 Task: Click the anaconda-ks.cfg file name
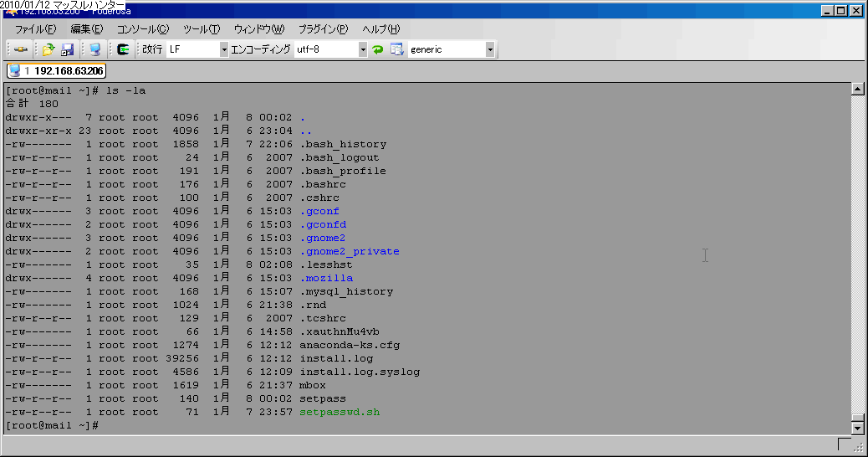coord(350,345)
